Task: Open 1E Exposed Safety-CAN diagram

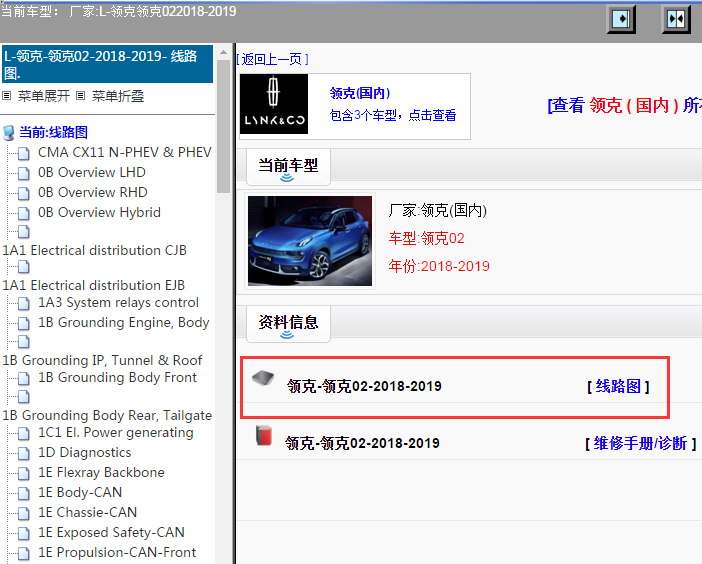Action: click(111, 532)
